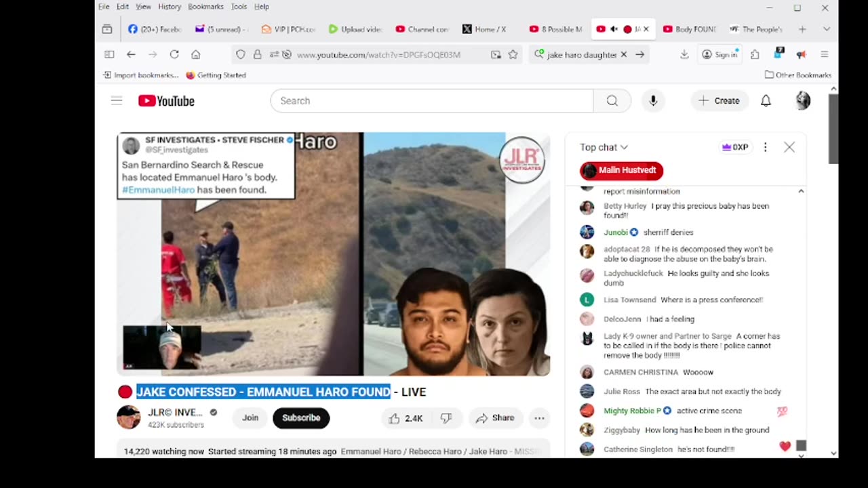868x488 pixels.
Task: Click the Create button
Action: (719, 101)
